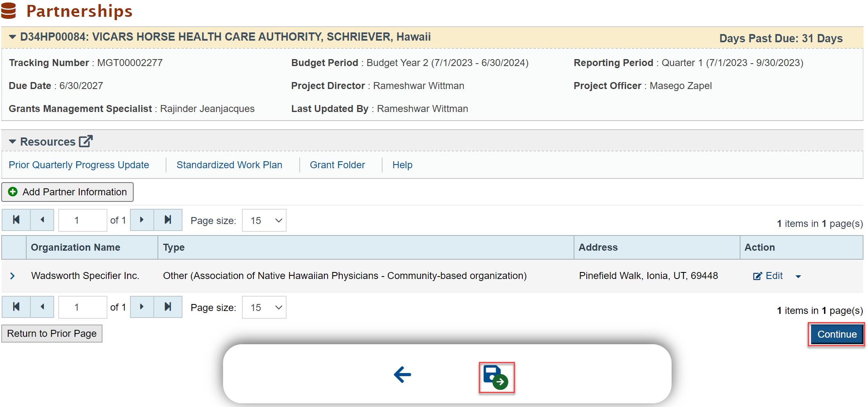Click Edit pencil icon for Wadsworth Specifier
The image size is (868, 407).
tap(757, 276)
